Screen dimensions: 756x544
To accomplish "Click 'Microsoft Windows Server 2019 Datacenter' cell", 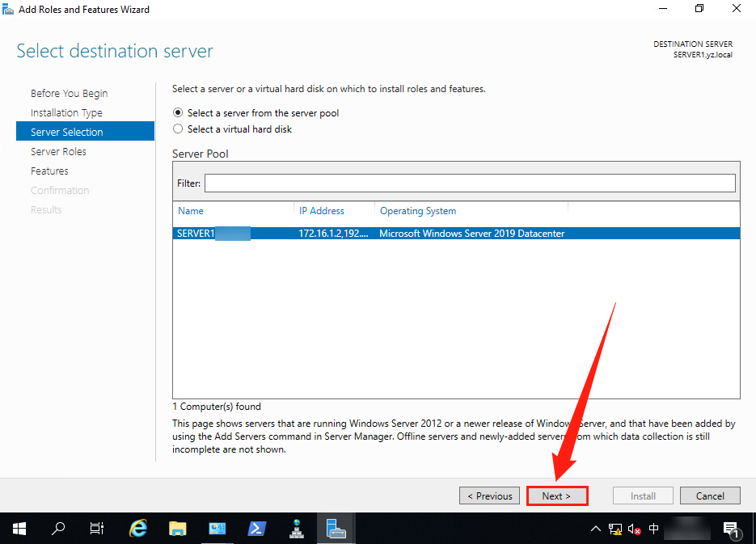I will click(x=471, y=234).
